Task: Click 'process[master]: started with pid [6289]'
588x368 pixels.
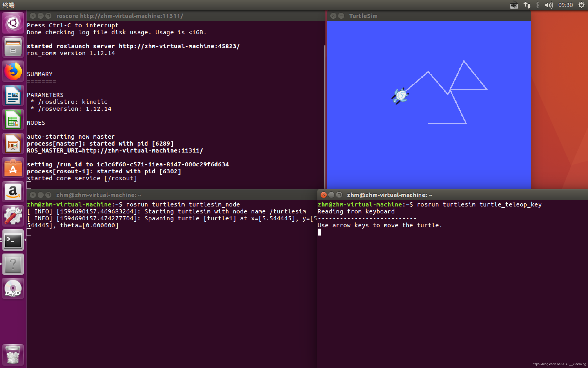Action: tap(100, 144)
